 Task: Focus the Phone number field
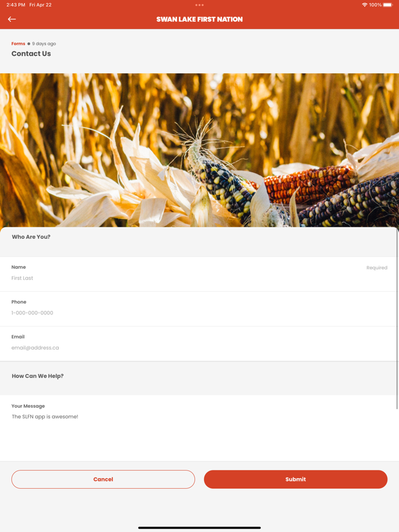point(199,309)
